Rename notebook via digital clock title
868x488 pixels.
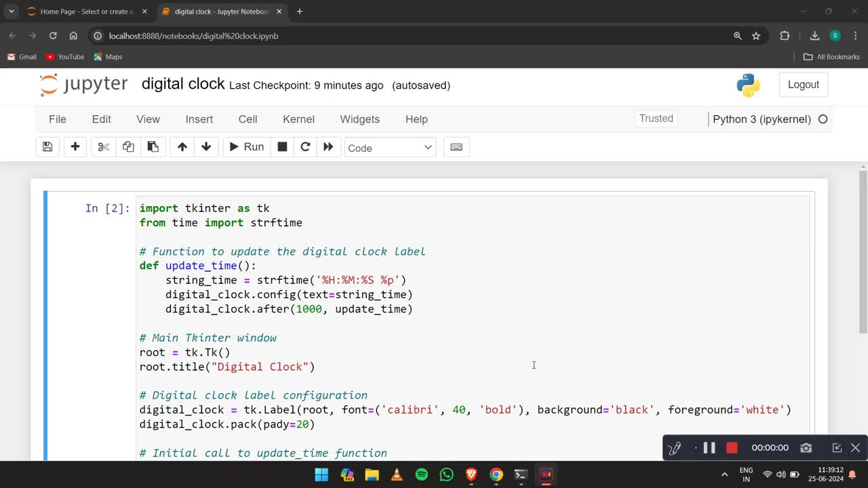coord(183,84)
